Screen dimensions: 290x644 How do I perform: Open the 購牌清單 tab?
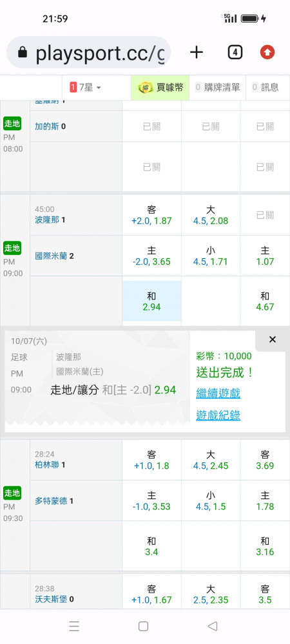coord(217,87)
